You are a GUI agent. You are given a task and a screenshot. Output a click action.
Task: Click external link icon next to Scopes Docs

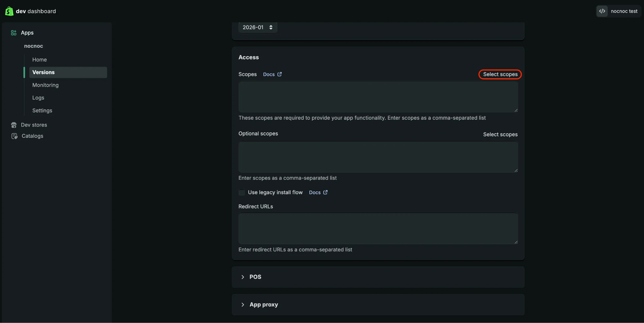[x=280, y=74]
